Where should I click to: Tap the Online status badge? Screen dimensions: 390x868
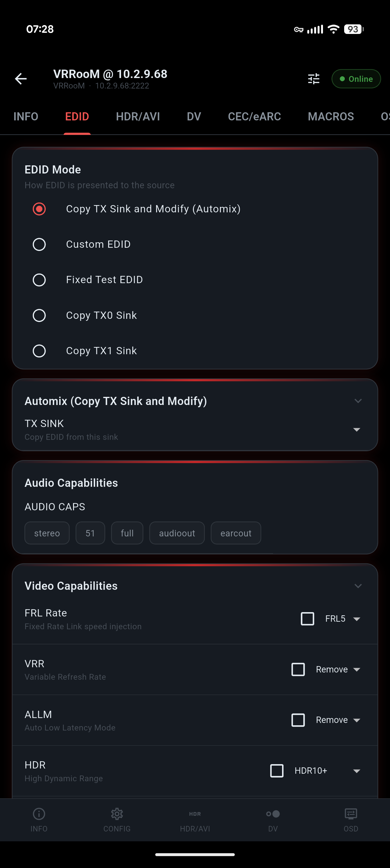point(356,79)
